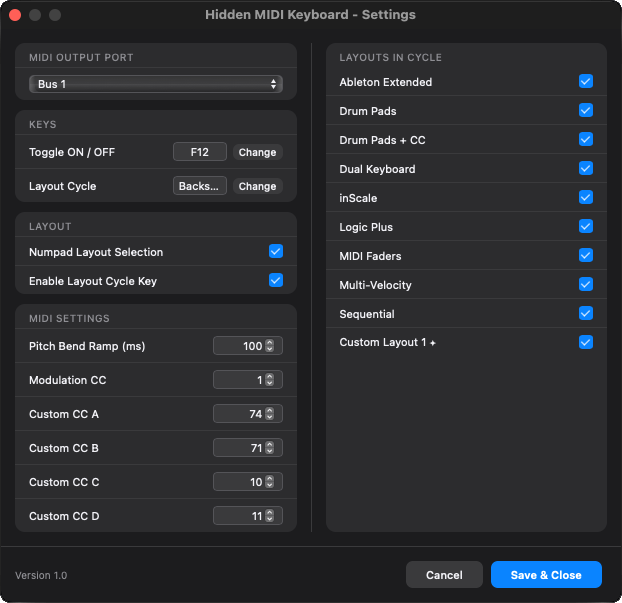Screen dimensions: 622x603
Task: Adjust the Custom CC B stepper arrows
Action: pos(270,448)
